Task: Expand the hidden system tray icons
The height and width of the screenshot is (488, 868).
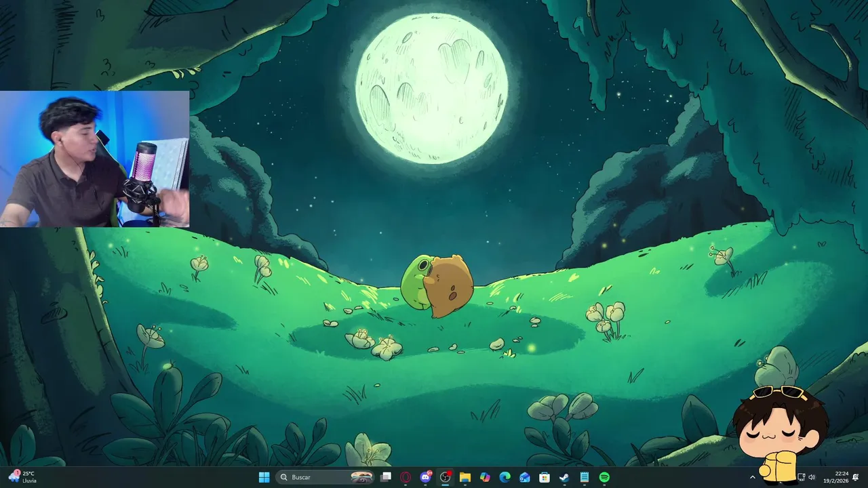Action: point(752,477)
